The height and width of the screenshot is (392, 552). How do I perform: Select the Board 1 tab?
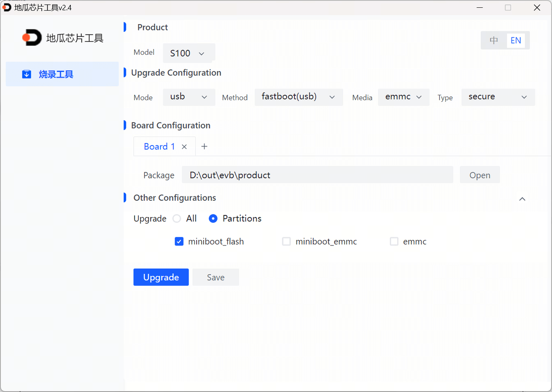point(159,146)
